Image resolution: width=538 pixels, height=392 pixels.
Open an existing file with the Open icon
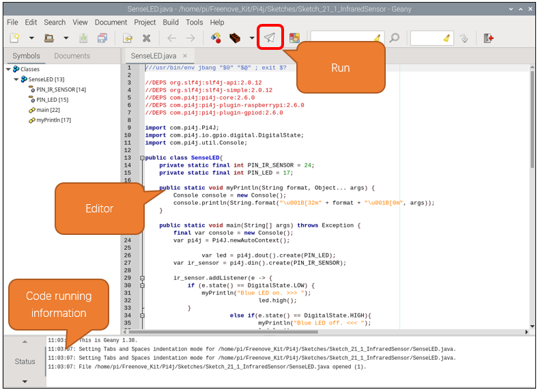point(49,38)
